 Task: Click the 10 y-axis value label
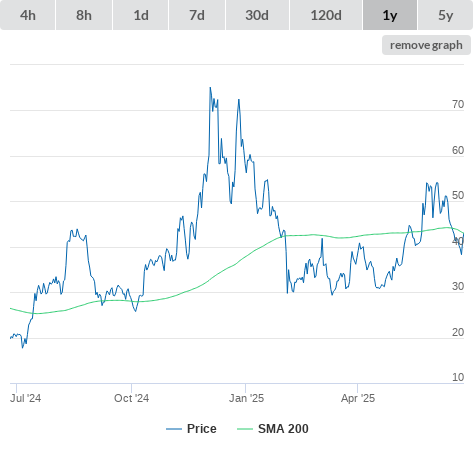point(458,377)
